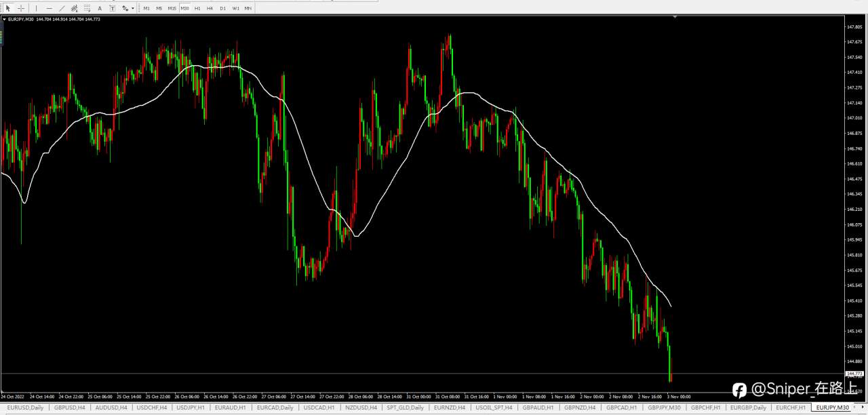Activate the crosshair tool

pos(21,8)
